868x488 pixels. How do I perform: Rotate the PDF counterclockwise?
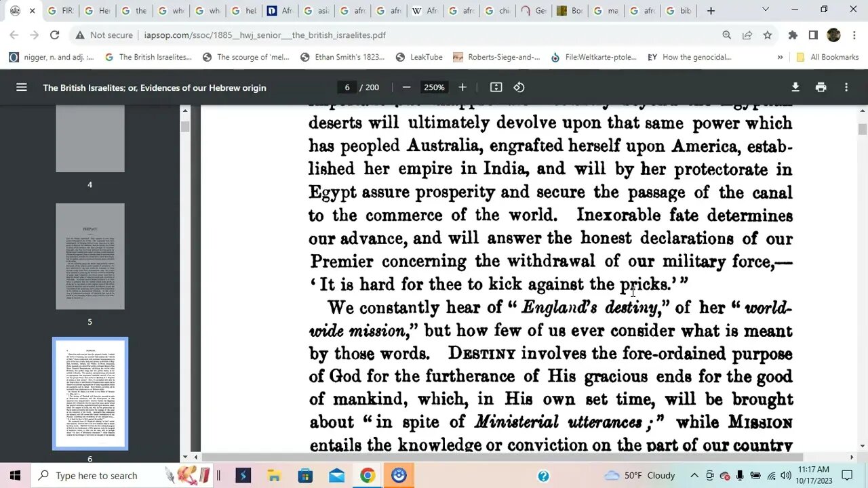pos(519,87)
